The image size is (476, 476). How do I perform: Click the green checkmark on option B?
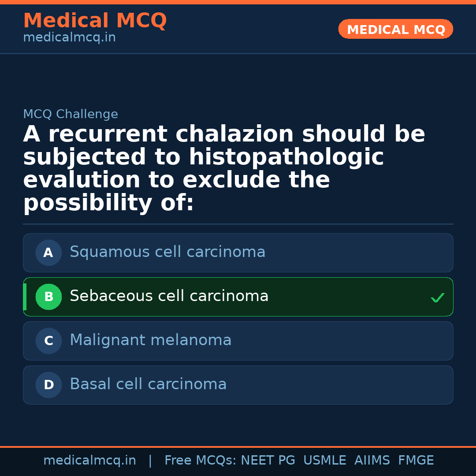[437, 298]
